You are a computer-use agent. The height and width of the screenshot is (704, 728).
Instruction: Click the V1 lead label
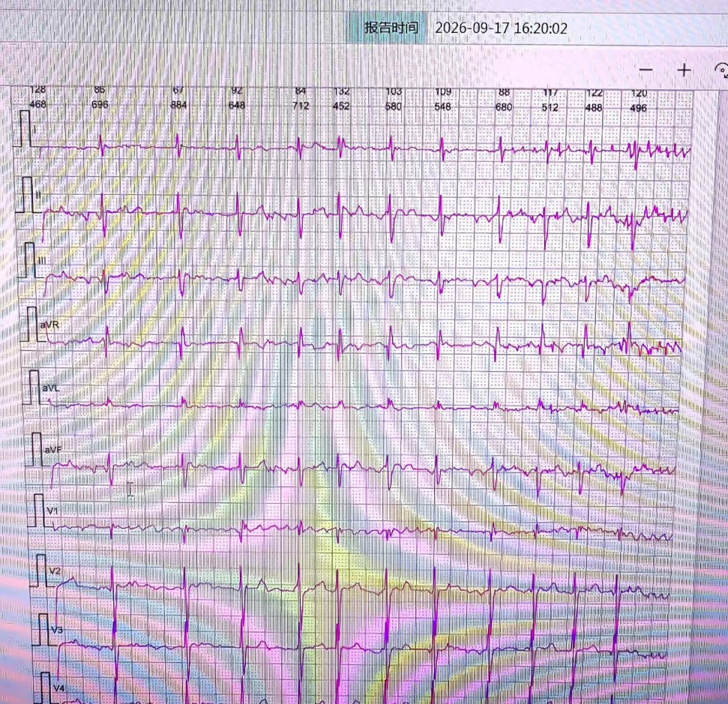(53, 511)
